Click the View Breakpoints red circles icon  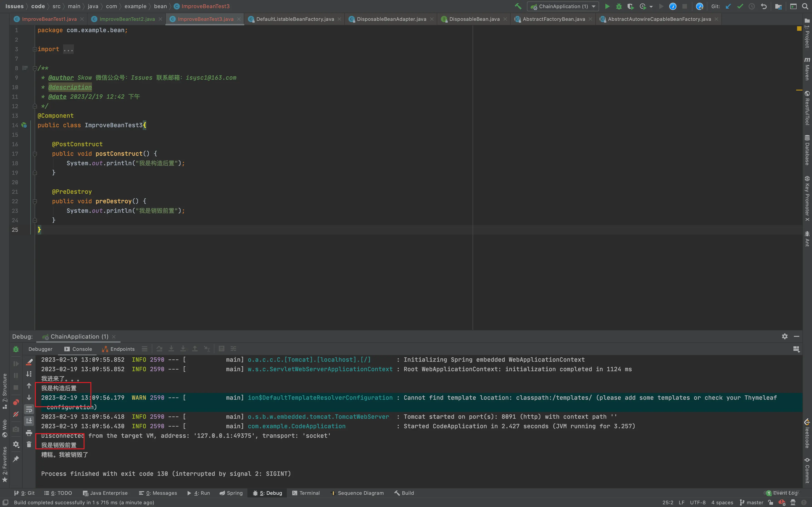(16, 402)
